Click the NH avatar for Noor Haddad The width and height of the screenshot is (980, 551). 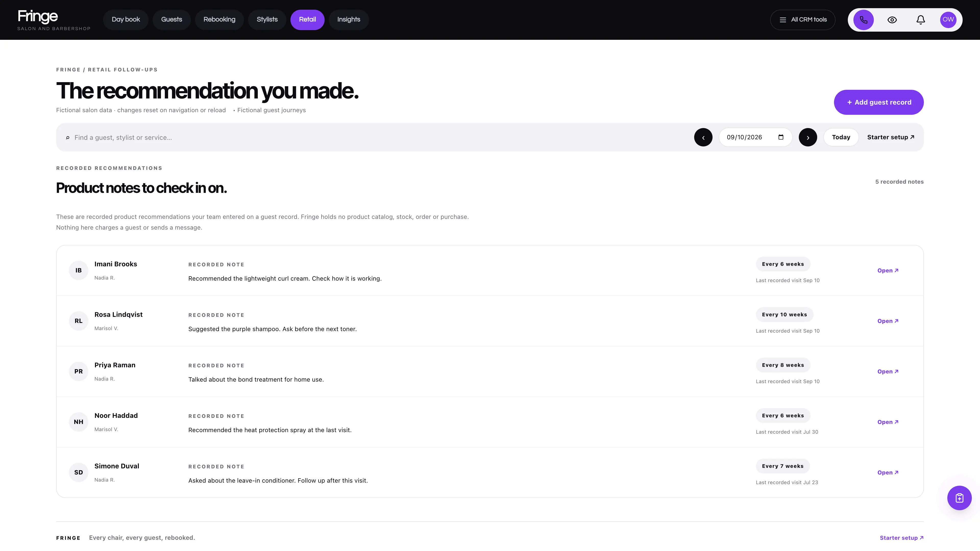78,422
